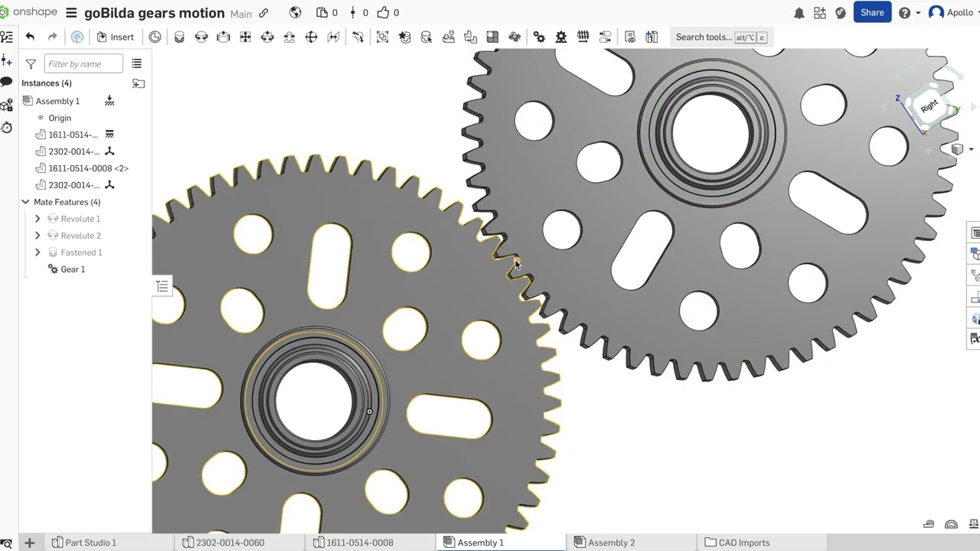Select Assembly 1 in the instance tree

[57, 101]
